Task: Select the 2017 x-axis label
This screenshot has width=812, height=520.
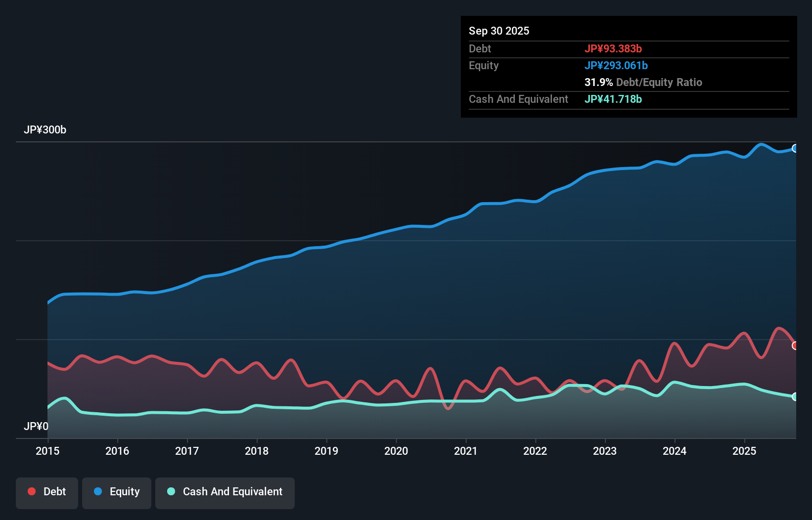Action: coord(187,451)
